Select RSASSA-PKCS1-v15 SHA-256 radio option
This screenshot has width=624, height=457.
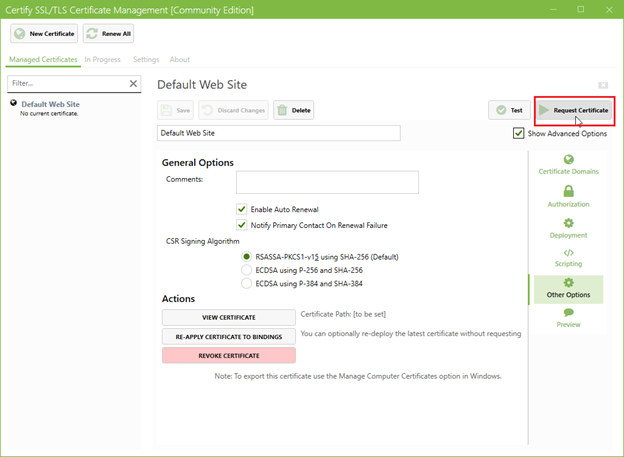tap(246, 257)
